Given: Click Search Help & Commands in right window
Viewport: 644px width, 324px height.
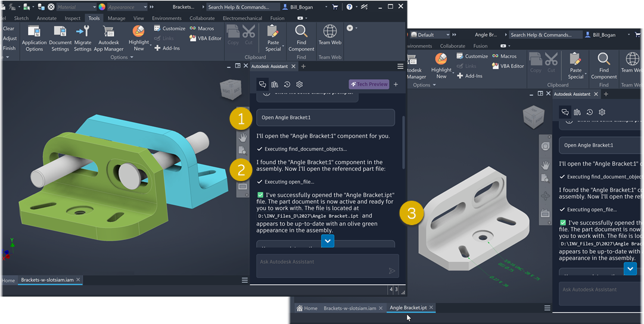Looking at the screenshot, I should pyautogui.click(x=545, y=35).
